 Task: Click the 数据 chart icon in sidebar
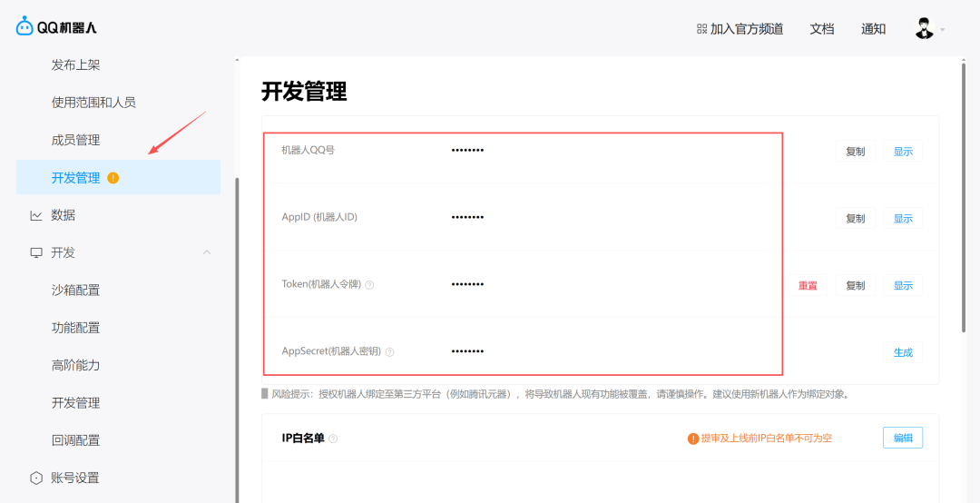[36, 215]
